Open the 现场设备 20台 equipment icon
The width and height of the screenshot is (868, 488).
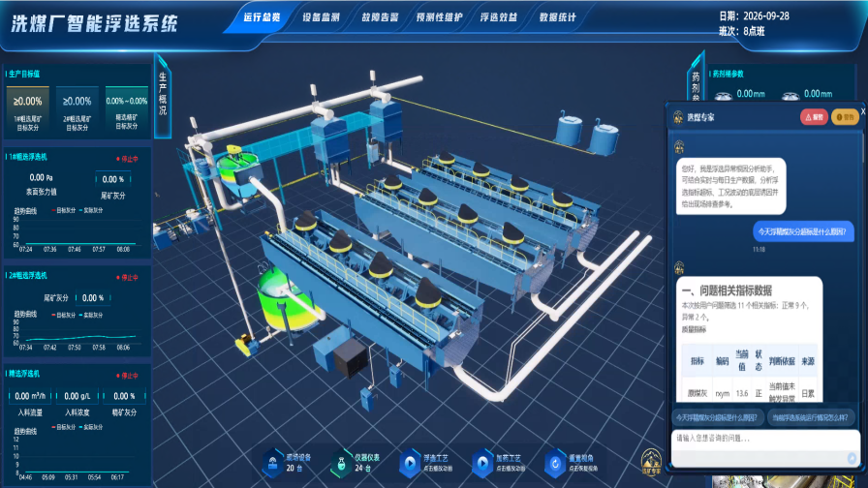coord(272,463)
